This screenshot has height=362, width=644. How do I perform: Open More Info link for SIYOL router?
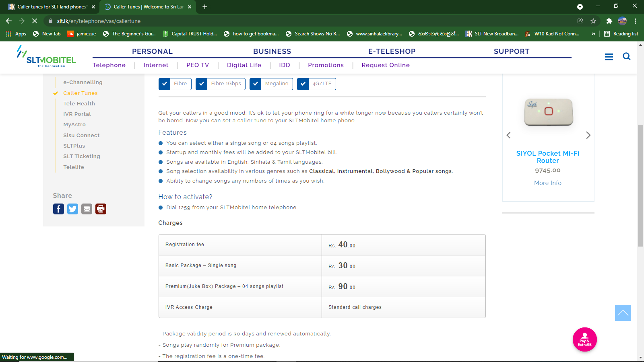click(x=547, y=183)
